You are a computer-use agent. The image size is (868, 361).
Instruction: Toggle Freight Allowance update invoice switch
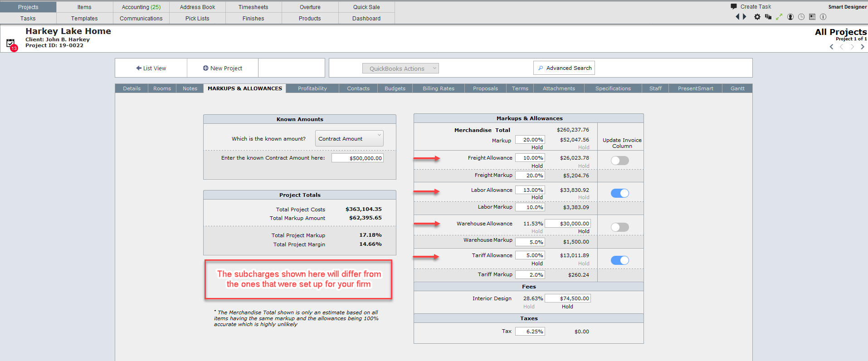coord(620,161)
